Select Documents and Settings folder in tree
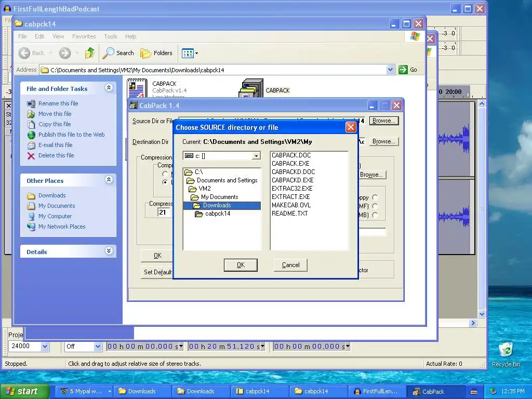Viewport: 532px width, 399px height. tap(222, 180)
